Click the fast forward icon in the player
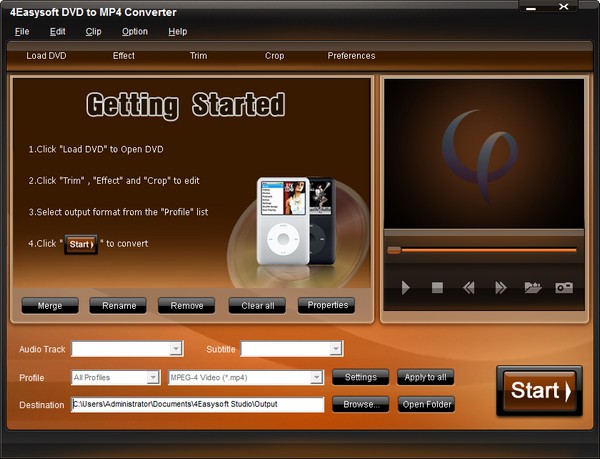600x459 pixels. (x=500, y=288)
